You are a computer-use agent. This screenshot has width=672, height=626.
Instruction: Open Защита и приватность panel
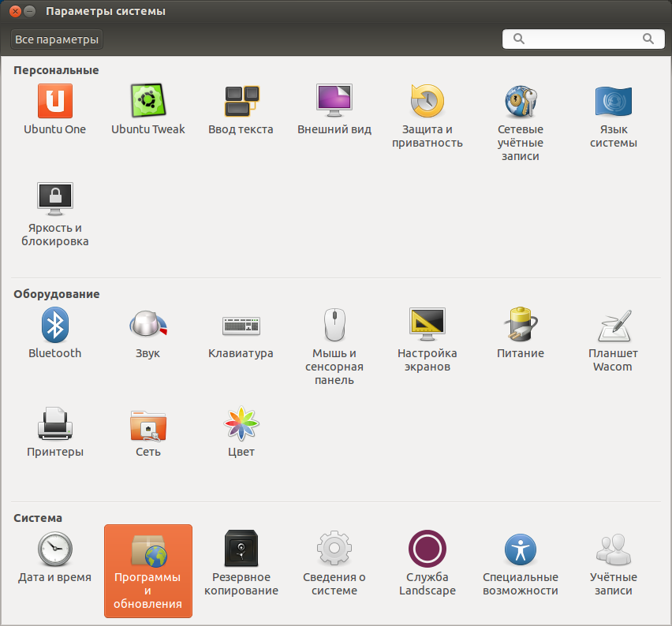point(427,116)
